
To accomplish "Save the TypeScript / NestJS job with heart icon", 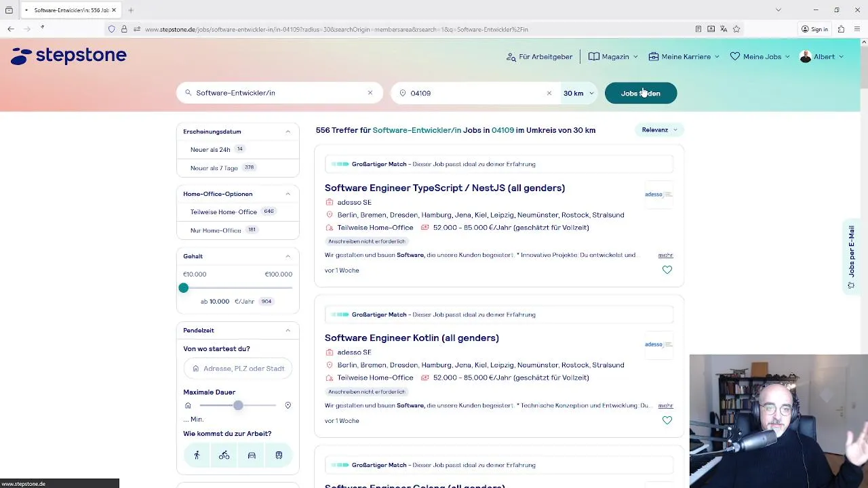I will tap(667, 270).
